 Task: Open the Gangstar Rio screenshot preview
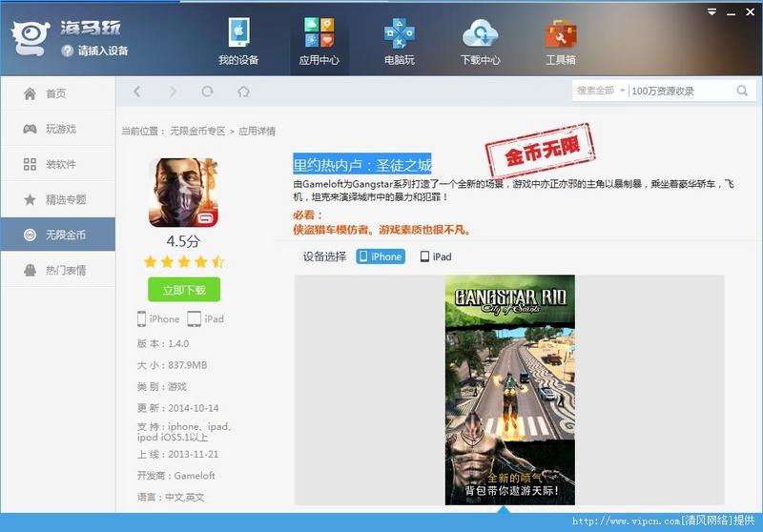coord(509,390)
